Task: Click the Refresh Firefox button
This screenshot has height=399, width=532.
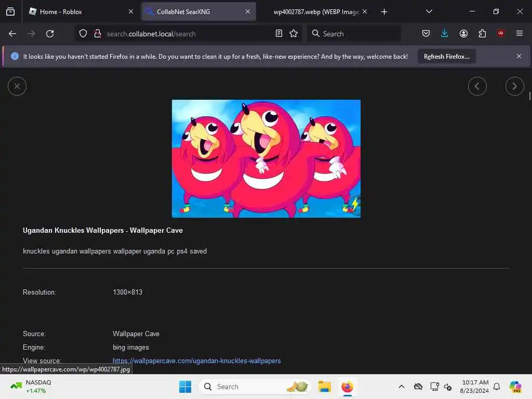Action: tap(446, 57)
